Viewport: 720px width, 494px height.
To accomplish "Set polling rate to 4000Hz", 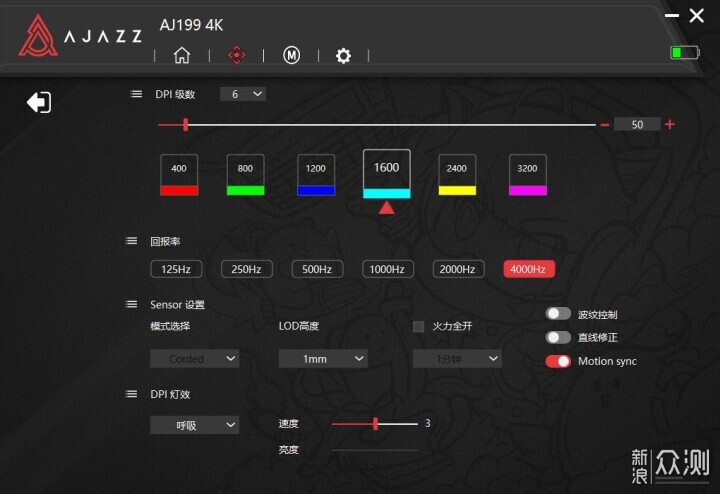I will 529,269.
